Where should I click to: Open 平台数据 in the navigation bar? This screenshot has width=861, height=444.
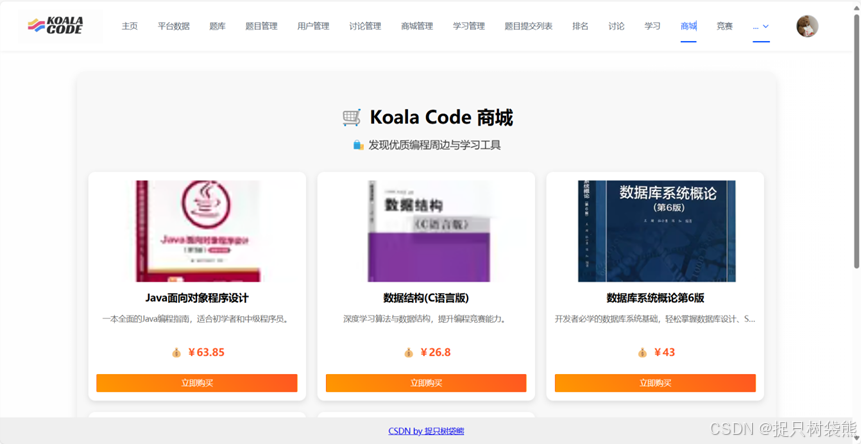click(174, 26)
